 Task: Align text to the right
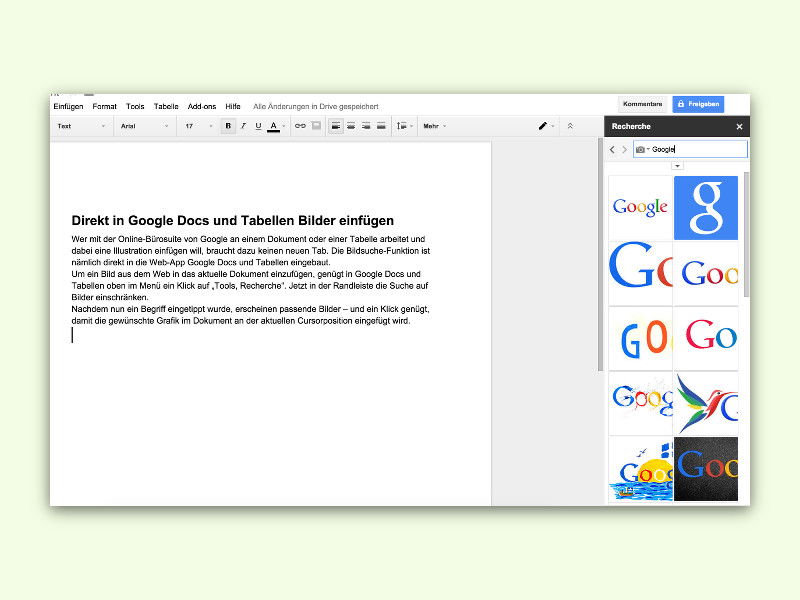click(366, 126)
